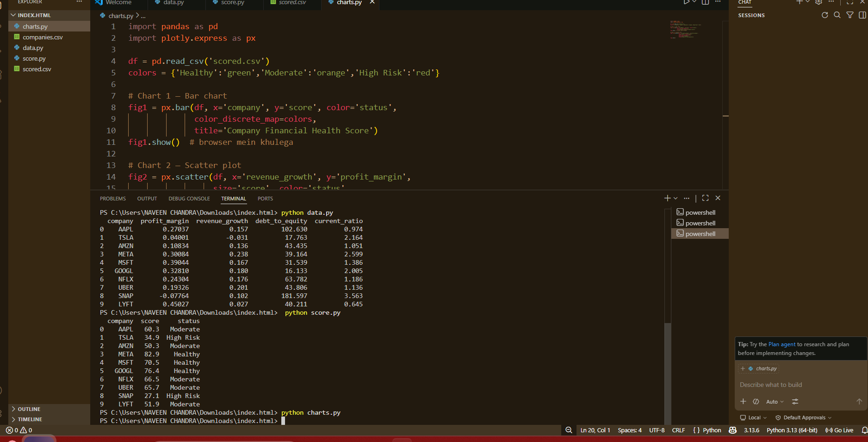Screen dimensions: 868x442
Task: Focus the Describe what to build input
Action: (800, 385)
